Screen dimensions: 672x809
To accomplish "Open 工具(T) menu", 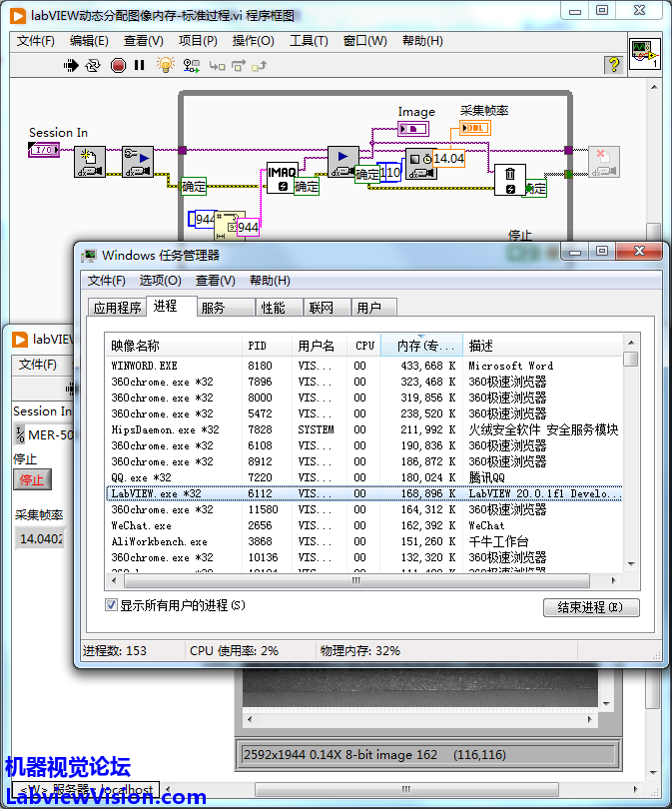I will click(x=309, y=41).
